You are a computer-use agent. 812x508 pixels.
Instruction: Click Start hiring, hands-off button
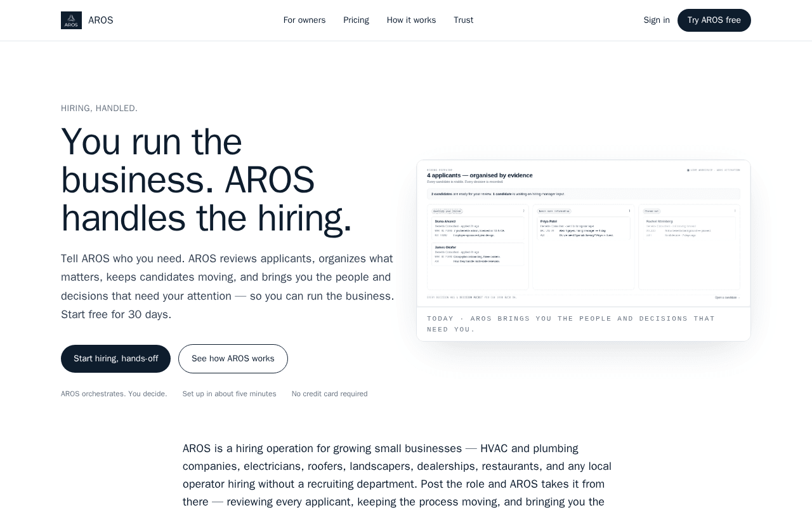coord(115,359)
